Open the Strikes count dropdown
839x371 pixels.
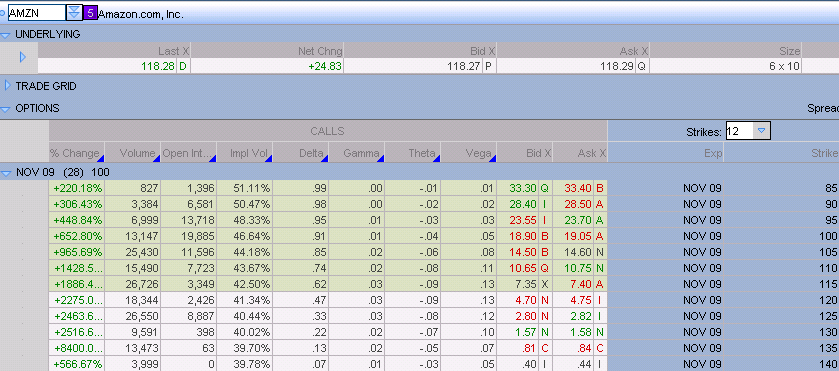761,131
